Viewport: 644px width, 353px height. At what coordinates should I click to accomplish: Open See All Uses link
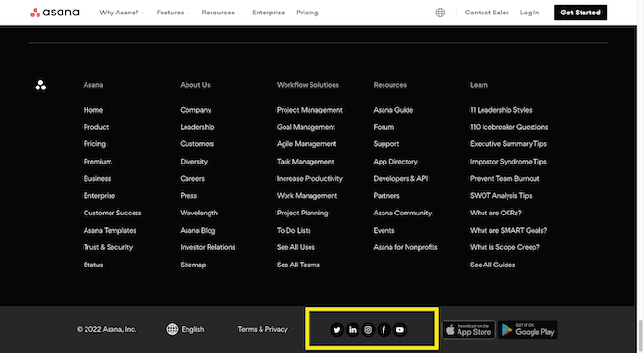(x=296, y=247)
